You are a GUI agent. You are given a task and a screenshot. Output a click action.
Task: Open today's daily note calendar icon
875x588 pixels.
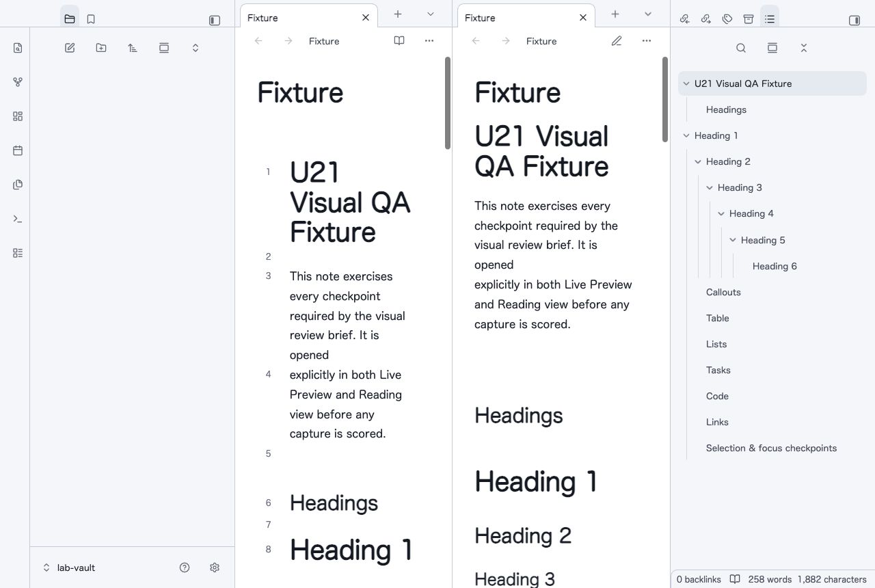(x=18, y=150)
